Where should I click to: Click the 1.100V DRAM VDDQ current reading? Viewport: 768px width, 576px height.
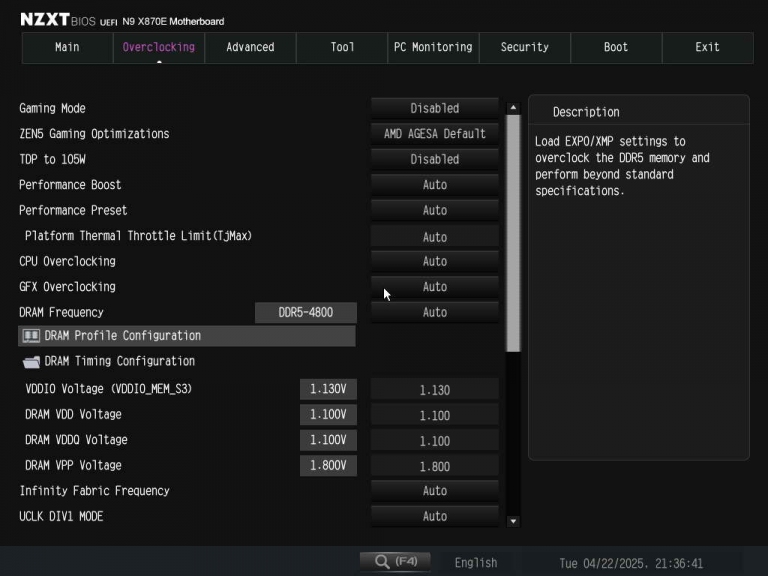[x=328, y=440]
